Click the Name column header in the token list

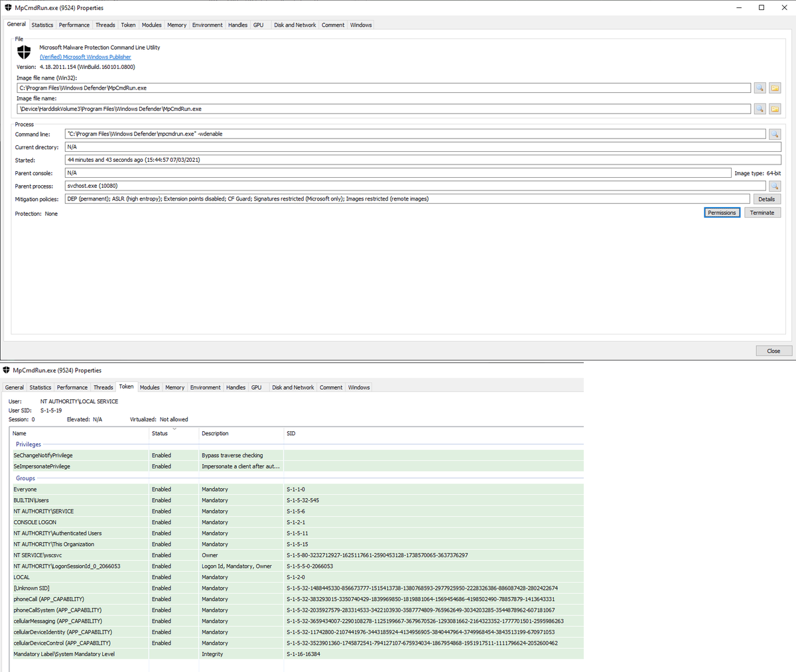79,434
